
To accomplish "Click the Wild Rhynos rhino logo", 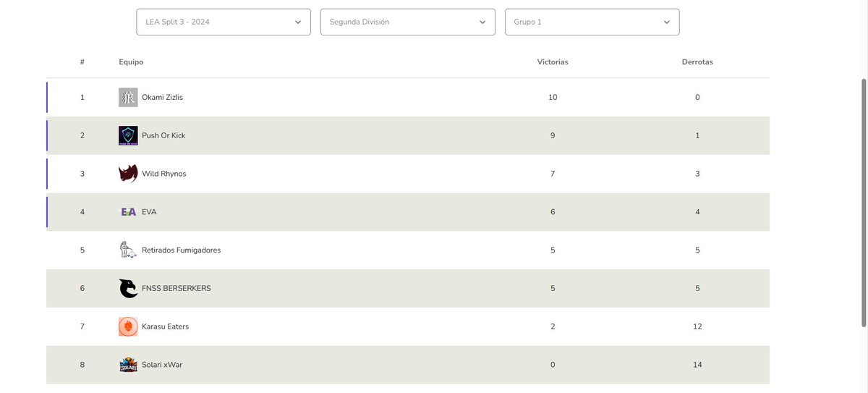I will pos(128,174).
